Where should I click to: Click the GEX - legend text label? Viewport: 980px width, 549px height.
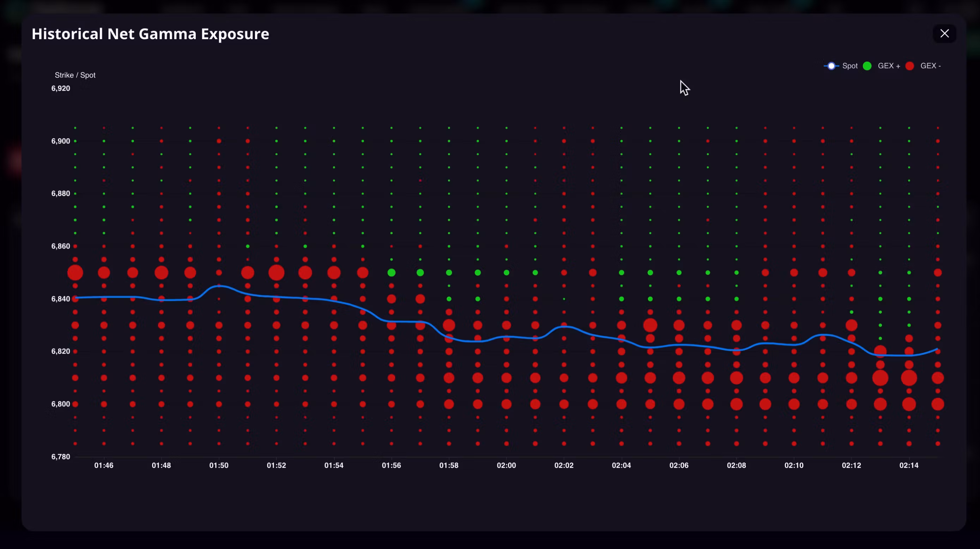(x=931, y=66)
